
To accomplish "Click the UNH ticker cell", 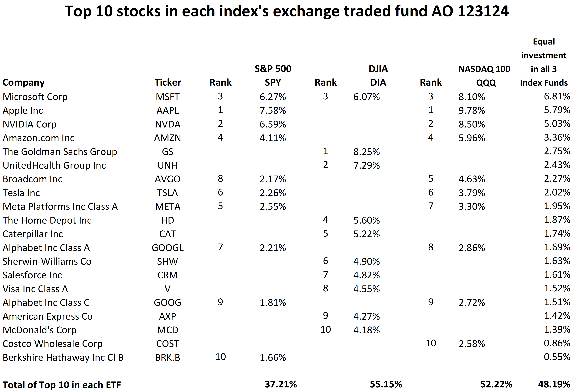I will (x=168, y=165).
